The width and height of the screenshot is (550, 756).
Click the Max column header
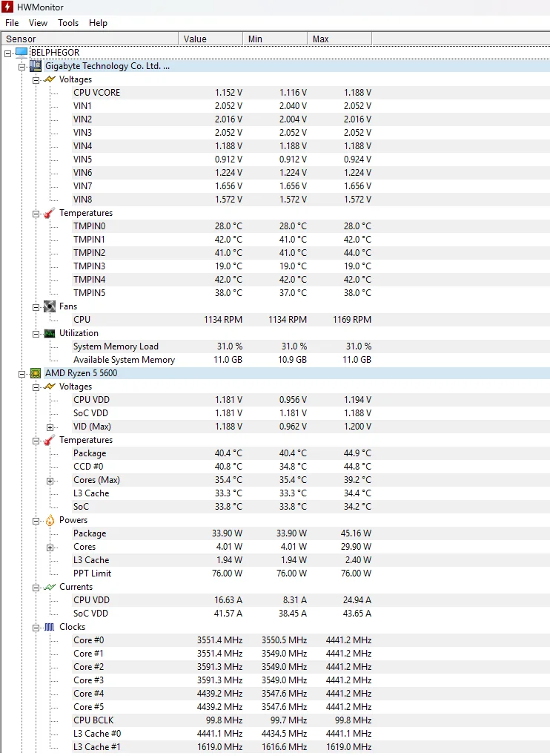[x=339, y=39]
